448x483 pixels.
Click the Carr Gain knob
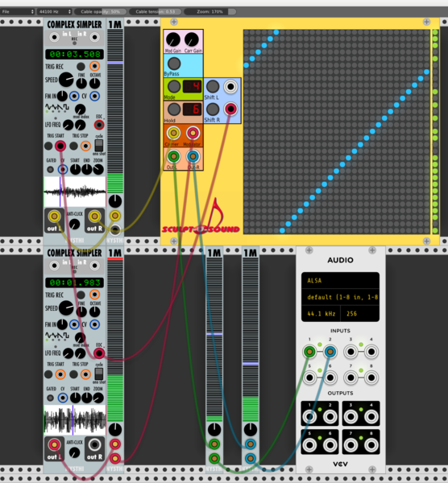point(192,39)
